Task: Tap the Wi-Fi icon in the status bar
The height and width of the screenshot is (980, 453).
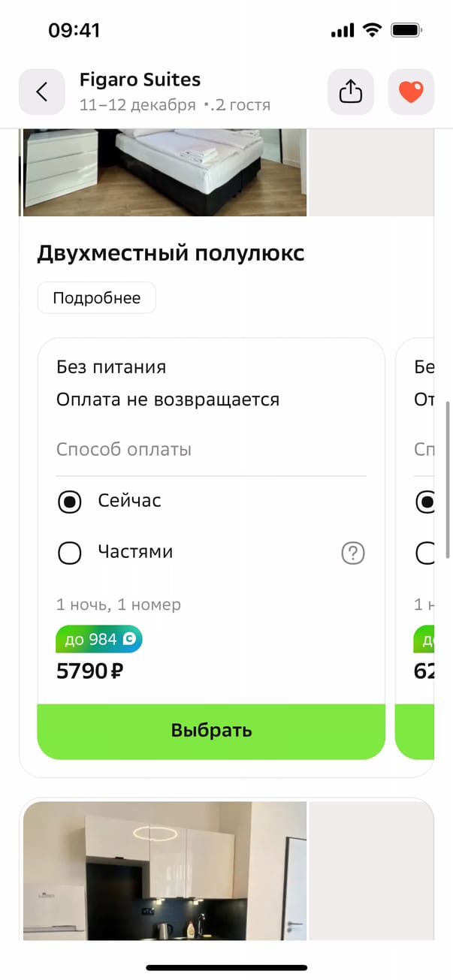Action: [x=371, y=30]
